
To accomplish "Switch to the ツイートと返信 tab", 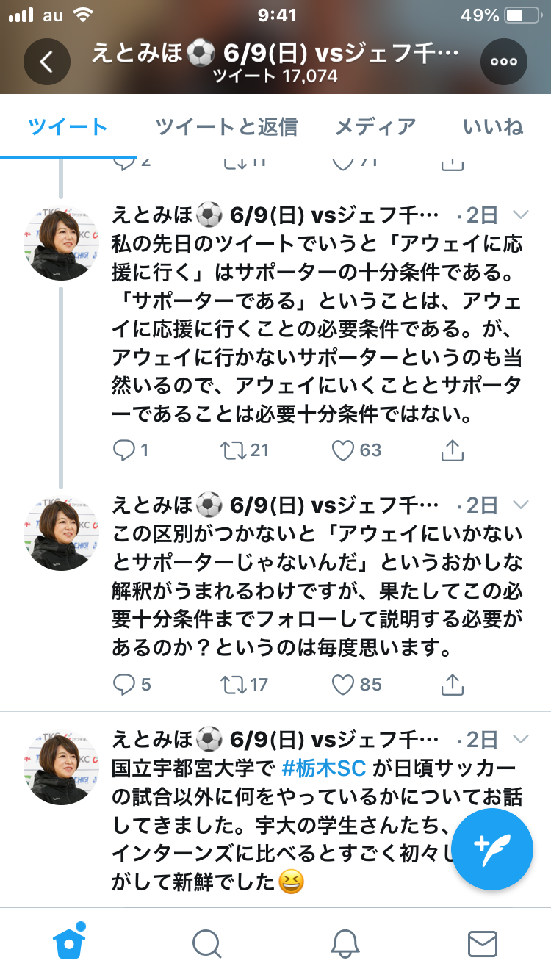I will (226, 127).
